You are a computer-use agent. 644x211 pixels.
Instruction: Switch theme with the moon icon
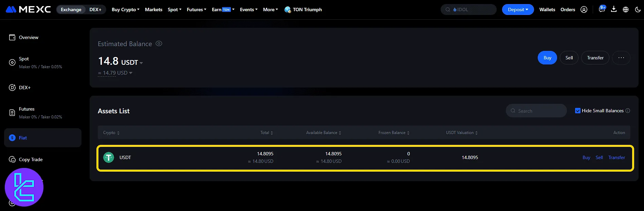click(x=638, y=9)
